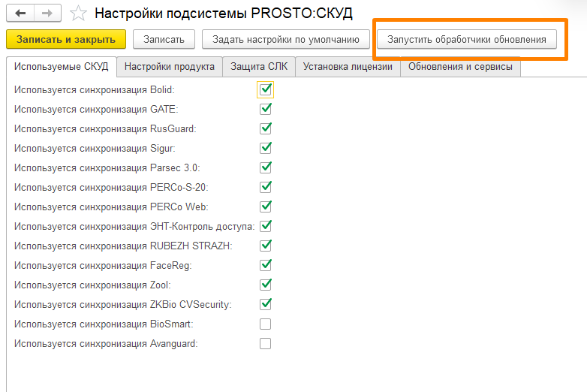Enable Avanguard synchronization checkbox
587x392 pixels.
point(266,343)
